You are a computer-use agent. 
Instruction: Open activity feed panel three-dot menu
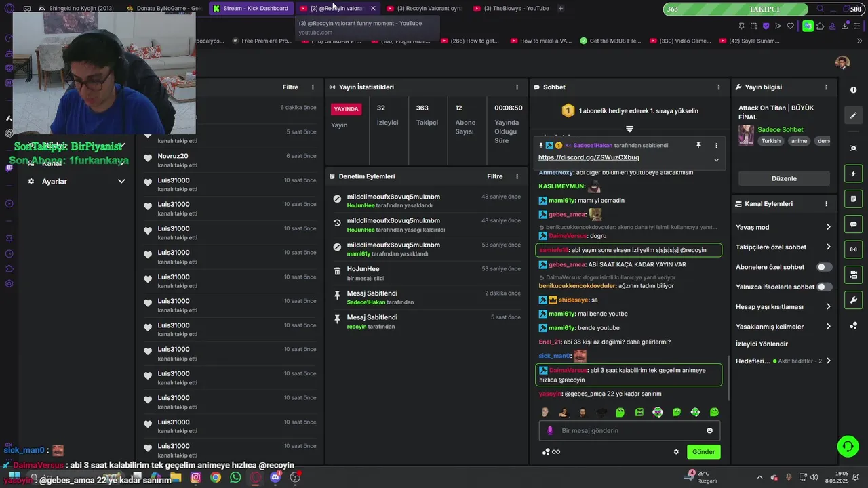(313, 87)
